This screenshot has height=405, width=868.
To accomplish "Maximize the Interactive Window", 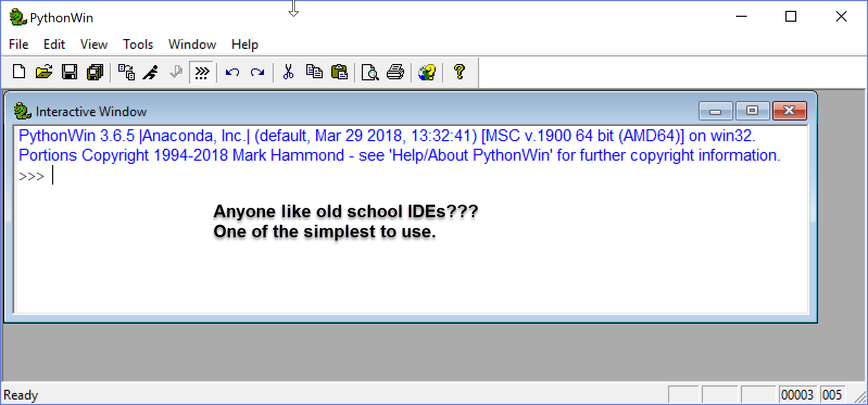I will tap(752, 111).
